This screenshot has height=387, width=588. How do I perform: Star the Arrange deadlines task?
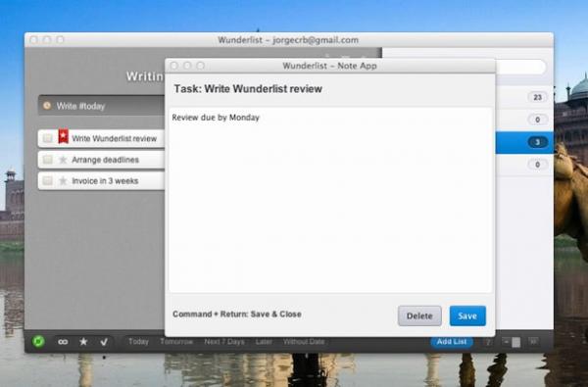(63, 160)
